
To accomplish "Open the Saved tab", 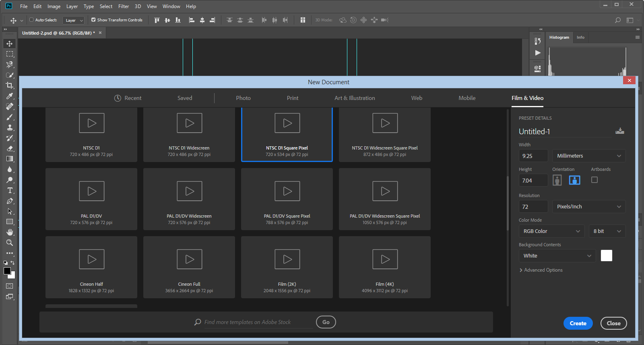I will tap(185, 98).
